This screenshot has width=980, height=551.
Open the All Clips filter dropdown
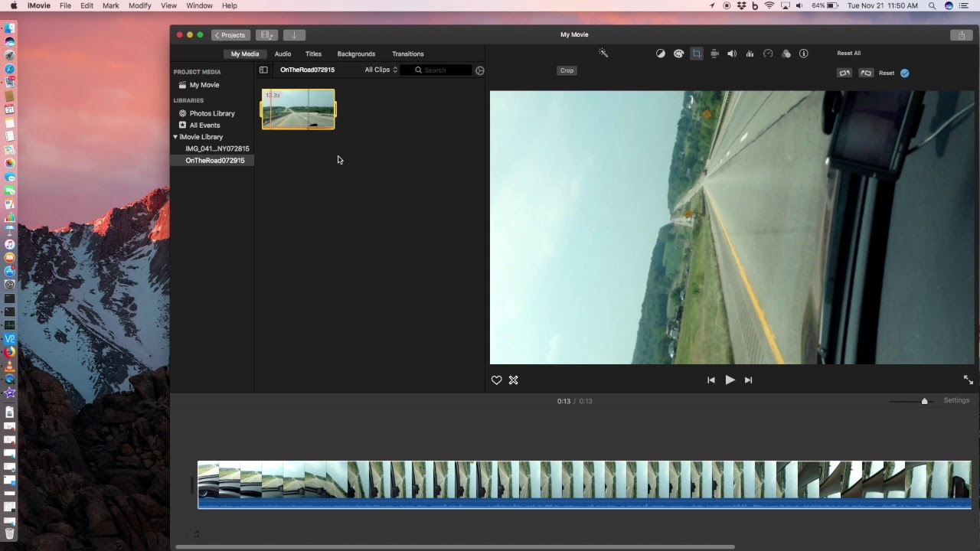(381, 70)
